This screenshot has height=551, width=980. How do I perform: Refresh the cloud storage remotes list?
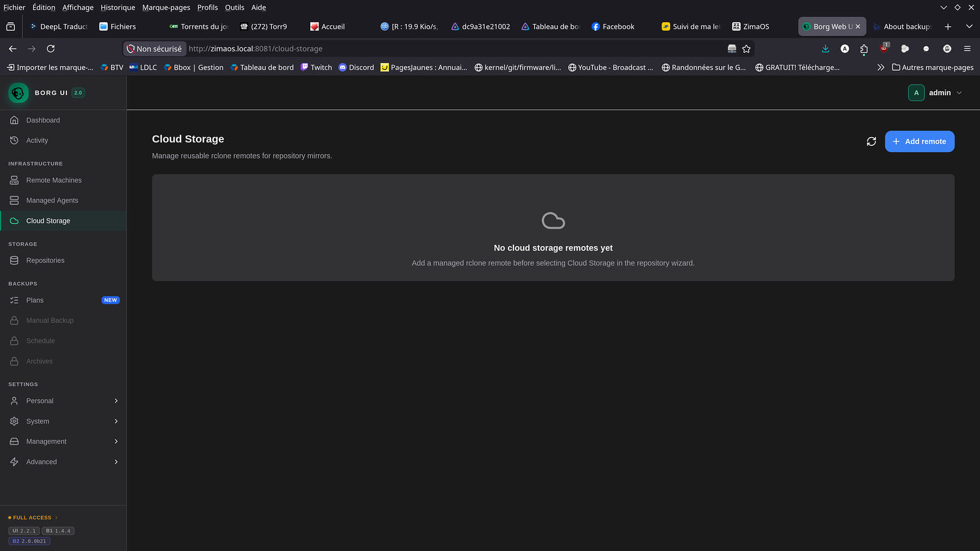point(871,142)
